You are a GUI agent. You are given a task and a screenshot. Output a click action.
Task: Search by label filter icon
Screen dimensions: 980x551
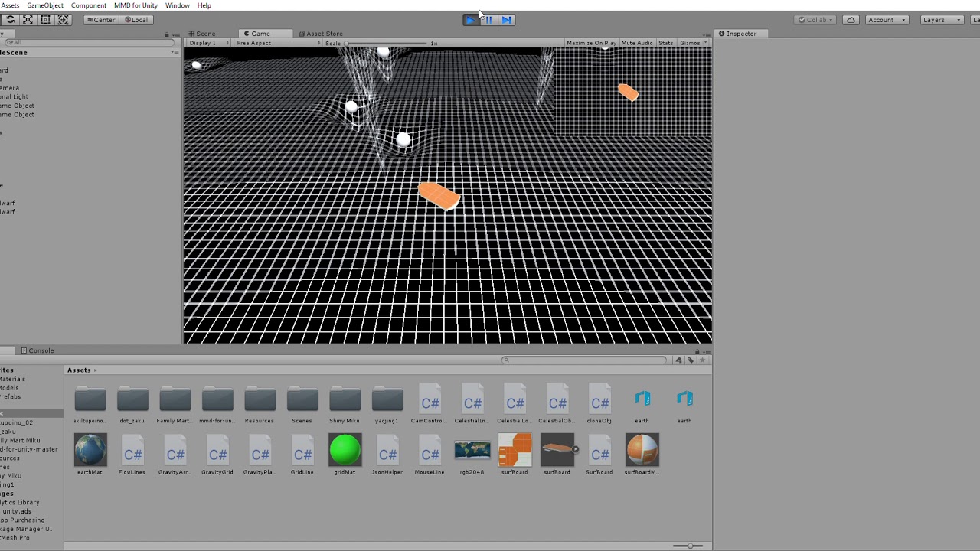691,360
